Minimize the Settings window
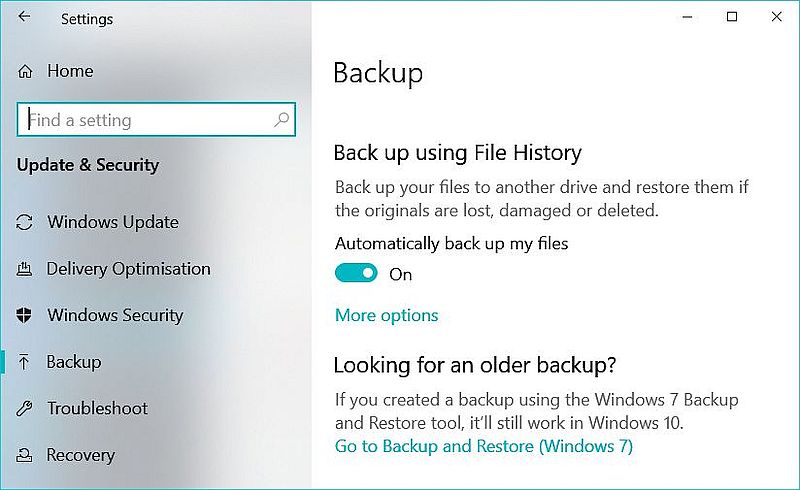Image resolution: width=800 pixels, height=490 pixels. click(687, 17)
